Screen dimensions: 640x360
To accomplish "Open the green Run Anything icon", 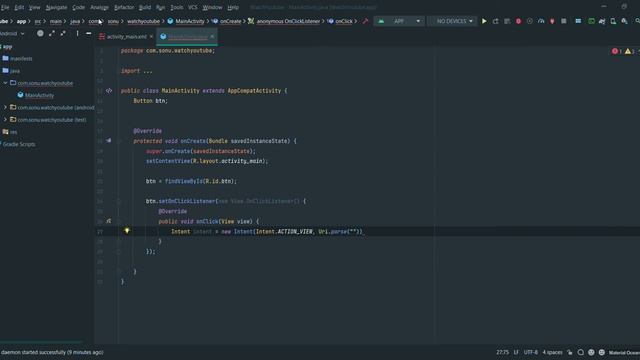I will click(x=591, y=21).
